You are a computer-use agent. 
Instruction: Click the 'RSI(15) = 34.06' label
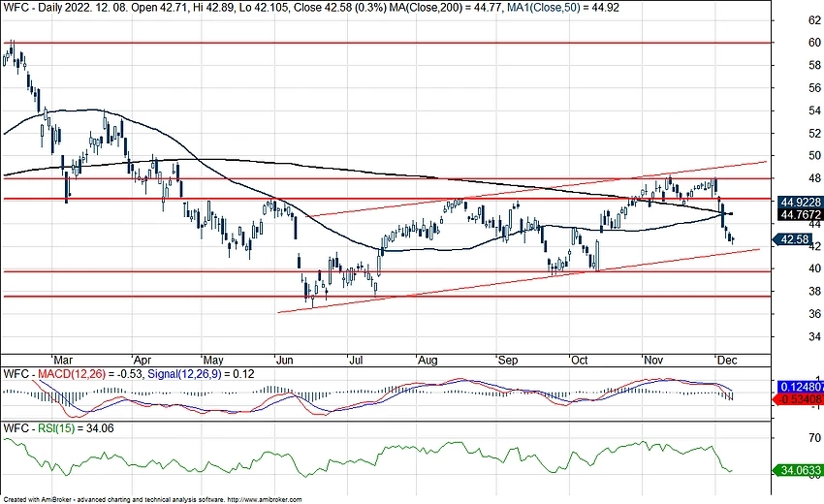pos(76,428)
